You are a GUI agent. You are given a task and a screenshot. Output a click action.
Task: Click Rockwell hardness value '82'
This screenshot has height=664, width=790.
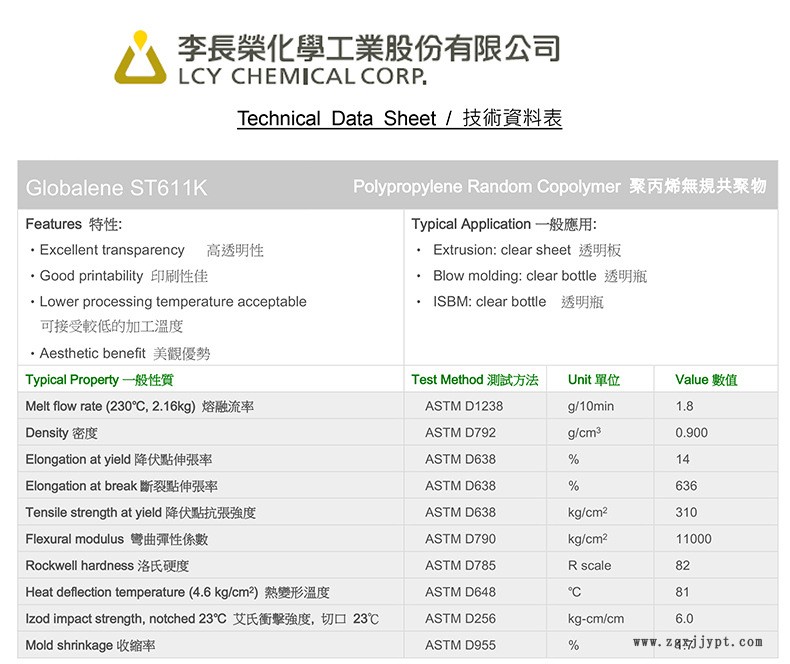(x=682, y=566)
